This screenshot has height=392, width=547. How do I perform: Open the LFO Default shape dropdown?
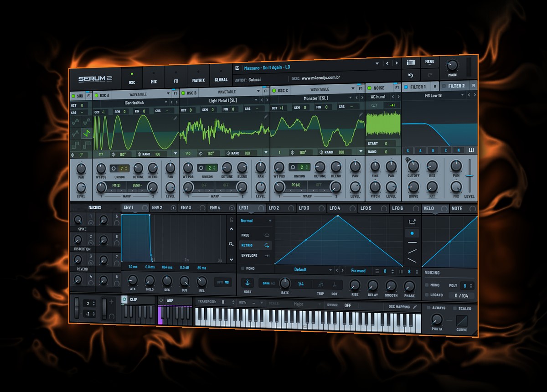[x=303, y=270]
